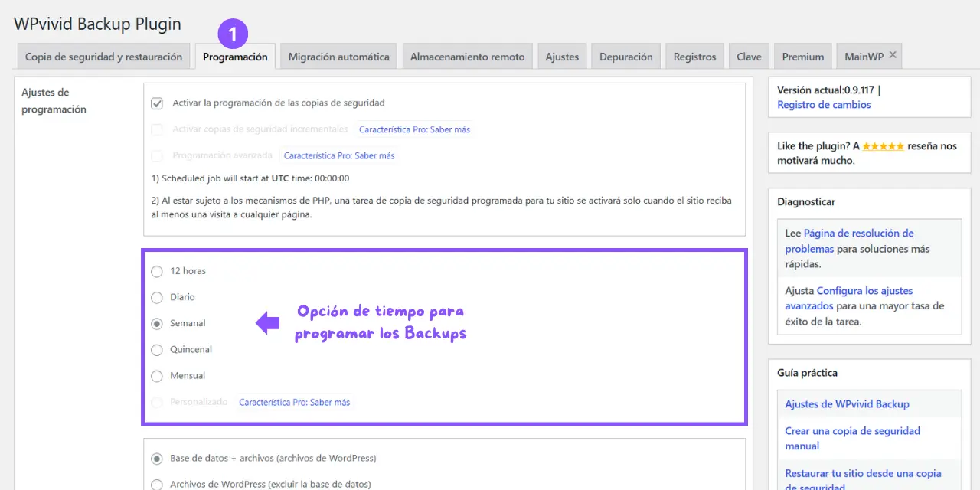
Task: Select the Personalizado radio button
Action: [x=157, y=402]
